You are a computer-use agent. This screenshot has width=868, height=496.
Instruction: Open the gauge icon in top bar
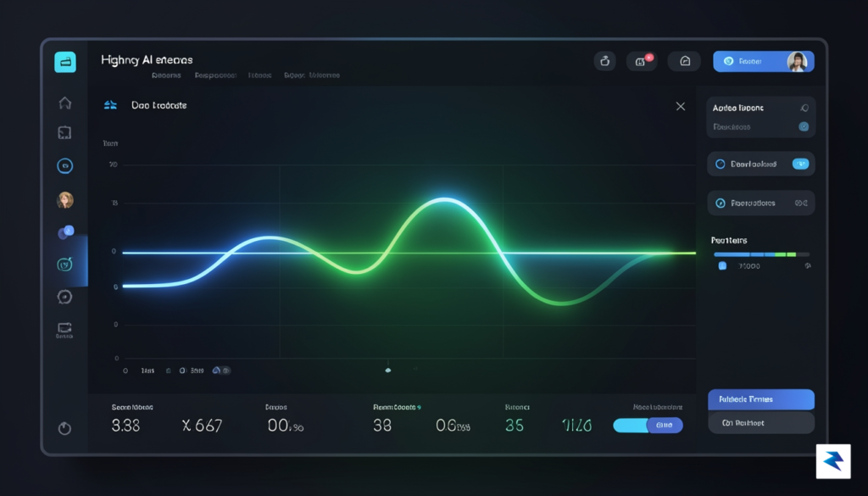click(x=685, y=61)
